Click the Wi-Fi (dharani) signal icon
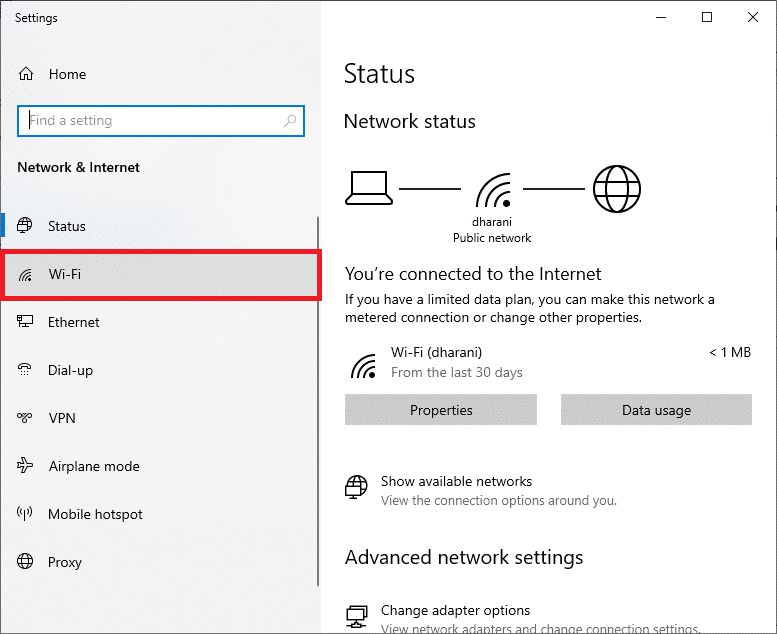This screenshot has height=634, width=777. pos(363,366)
